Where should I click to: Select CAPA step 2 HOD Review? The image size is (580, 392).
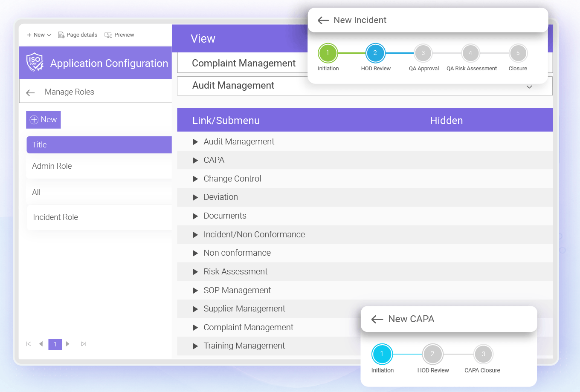pyautogui.click(x=432, y=354)
